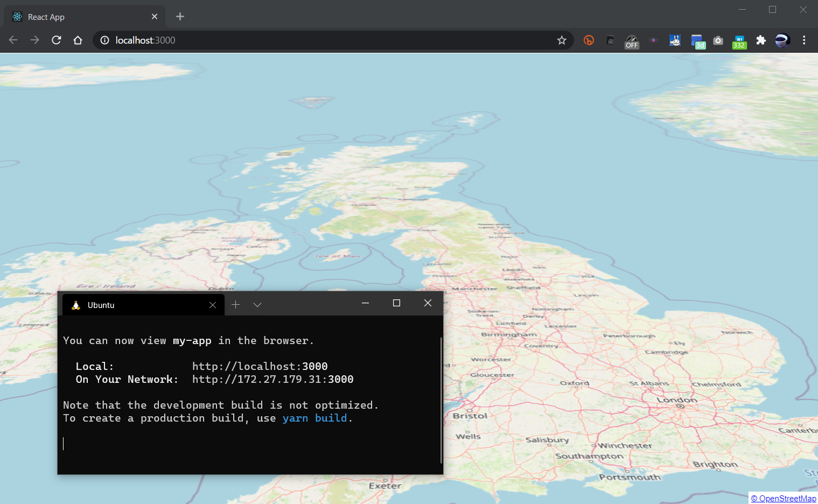Go to the browser home page
The image size is (818, 504).
78,40
